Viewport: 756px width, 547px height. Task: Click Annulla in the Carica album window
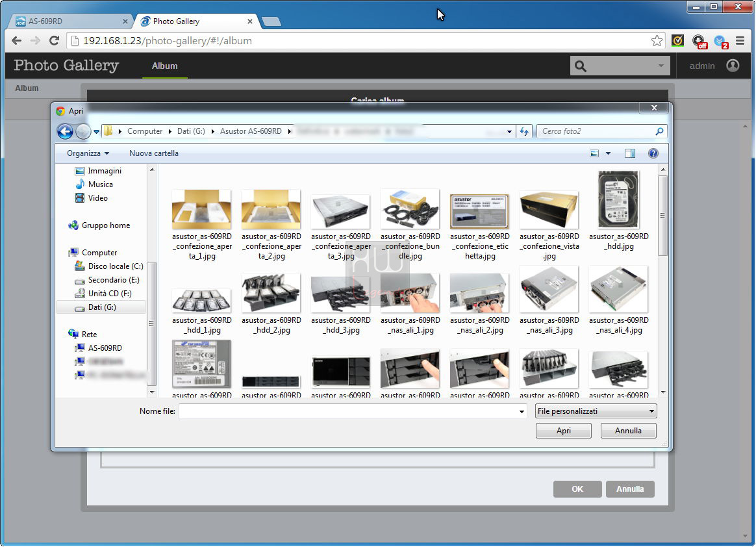click(630, 489)
